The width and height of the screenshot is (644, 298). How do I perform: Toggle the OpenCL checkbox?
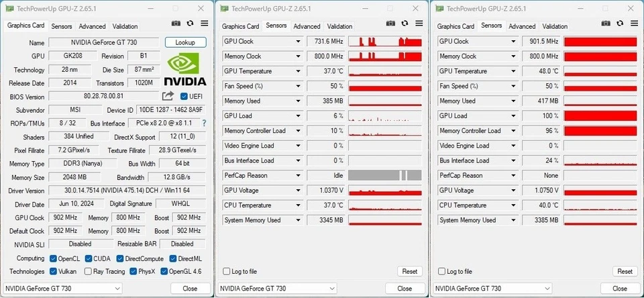tap(53, 258)
